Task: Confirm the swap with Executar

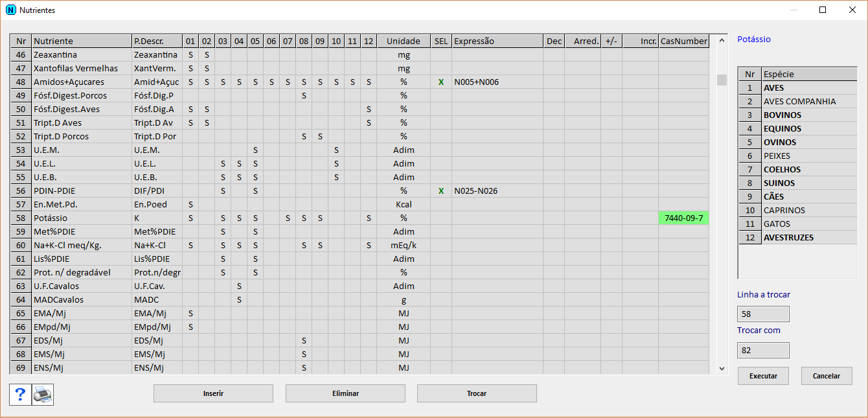Action: 763,376
